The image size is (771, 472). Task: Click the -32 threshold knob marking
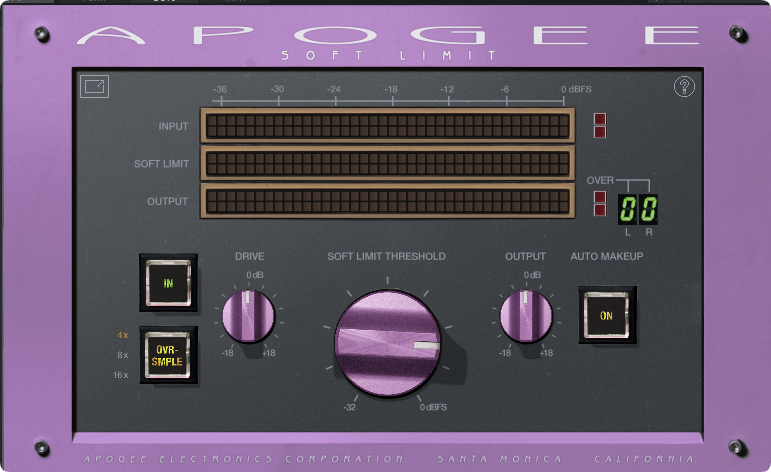tap(350, 407)
